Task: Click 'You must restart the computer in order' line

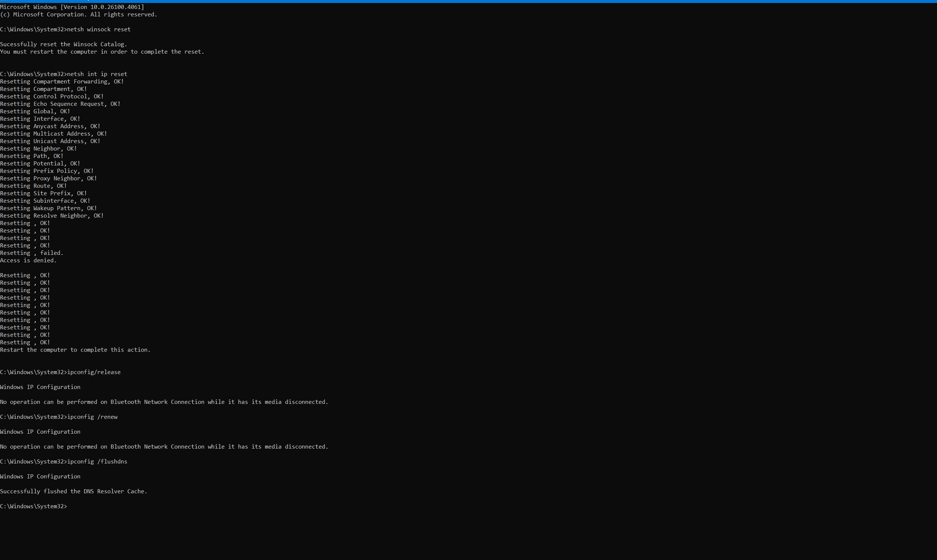Action: [102, 52]
